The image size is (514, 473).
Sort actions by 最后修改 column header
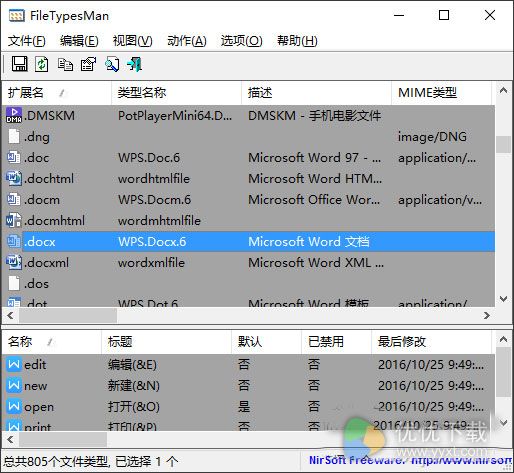pos(431,342)
